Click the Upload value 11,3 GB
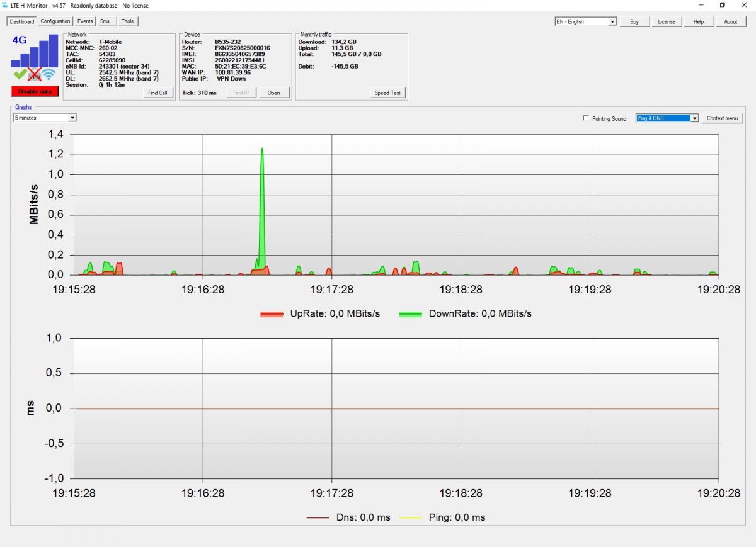Image resolution: width=756 pixels, height=547 pixels. click(x=343, y=48)
